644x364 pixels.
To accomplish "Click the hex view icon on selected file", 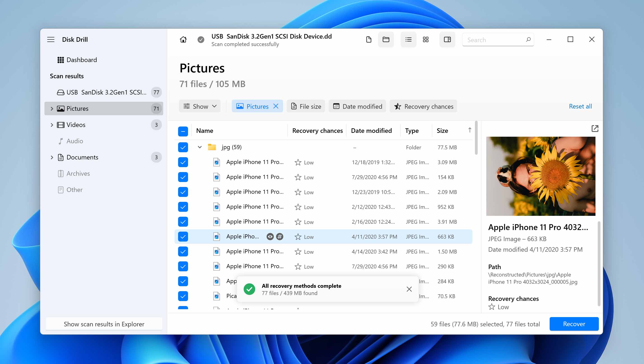I will 280,237.
